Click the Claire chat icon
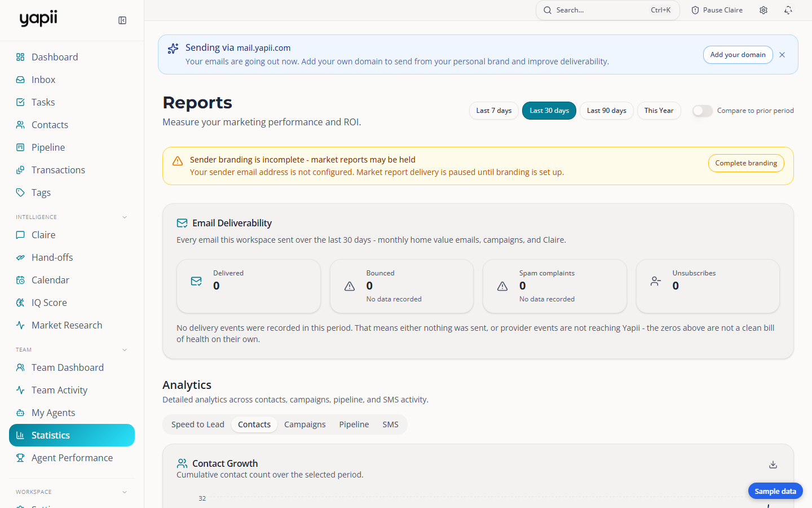The image size is (812, 508). 20,235
